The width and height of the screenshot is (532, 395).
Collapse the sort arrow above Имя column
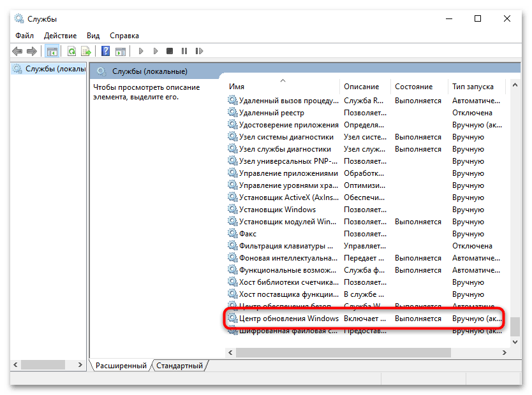[282, 80]
